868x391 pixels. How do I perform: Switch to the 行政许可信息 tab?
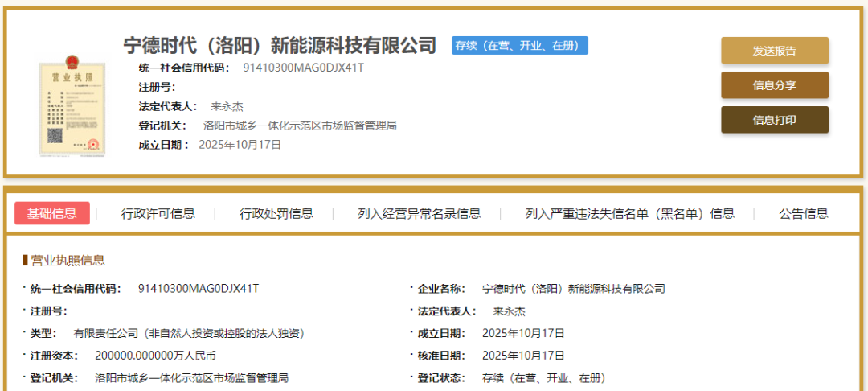tap(158, 213)
